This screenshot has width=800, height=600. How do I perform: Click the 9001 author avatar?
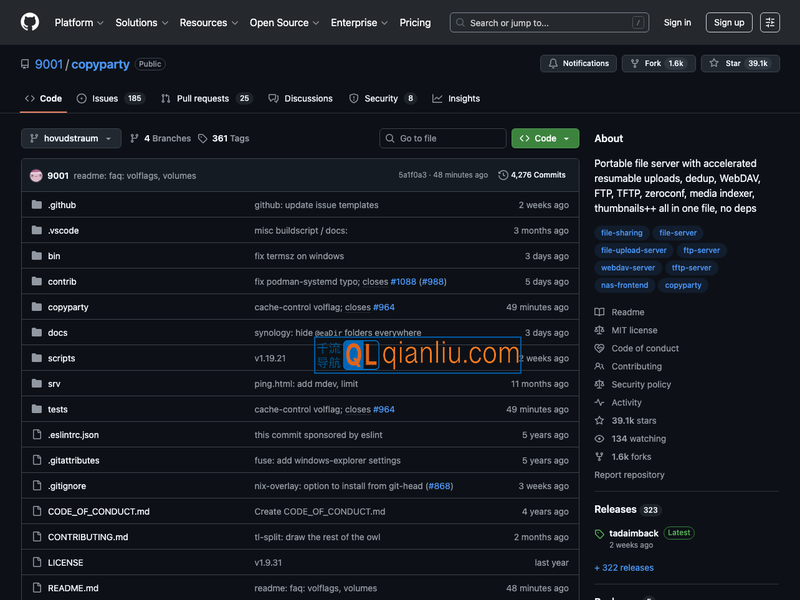(x=36, y=175)
